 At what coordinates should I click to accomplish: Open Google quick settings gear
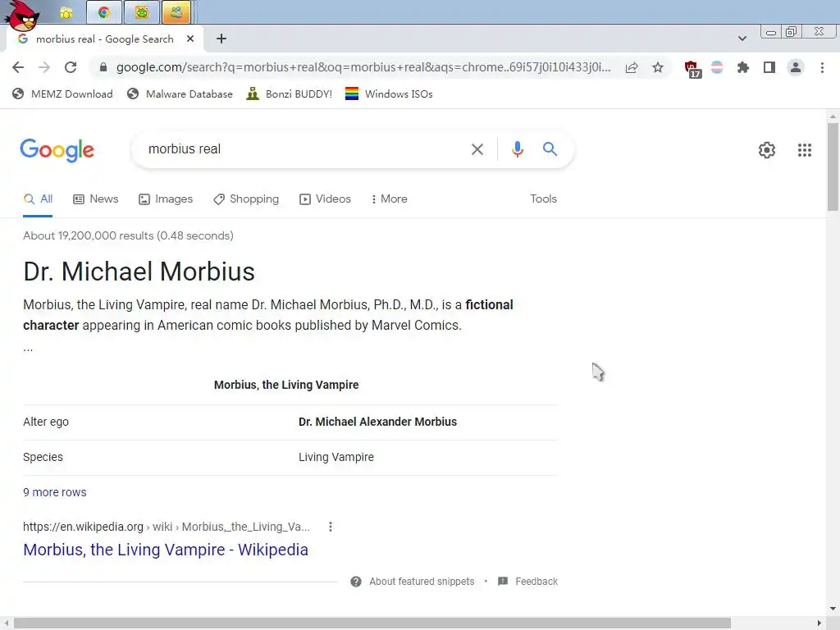(767, 150)
